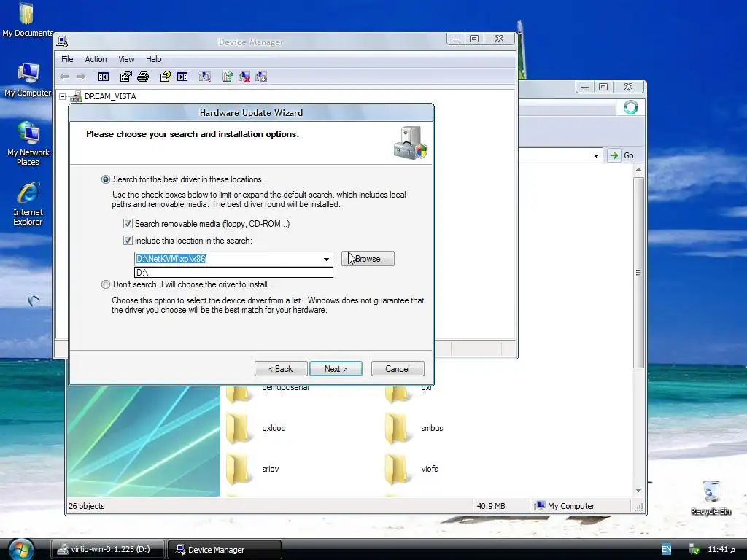The height and width of the screenshot is (560, 747).
Task: Open the View menu
Action: tap(126, 59)
